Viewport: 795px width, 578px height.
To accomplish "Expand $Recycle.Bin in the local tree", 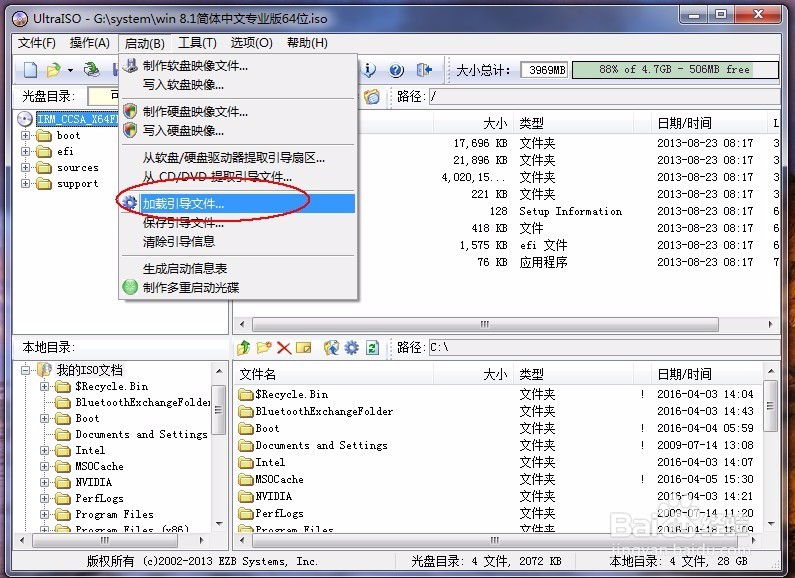I will coord(45,386).
